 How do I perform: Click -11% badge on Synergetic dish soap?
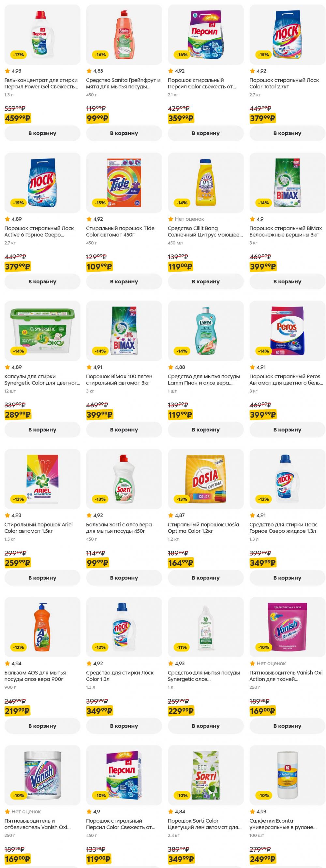point(182,647)
